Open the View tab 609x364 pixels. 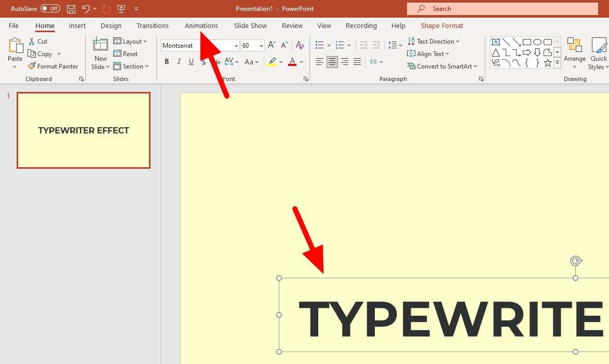point(324,25)
